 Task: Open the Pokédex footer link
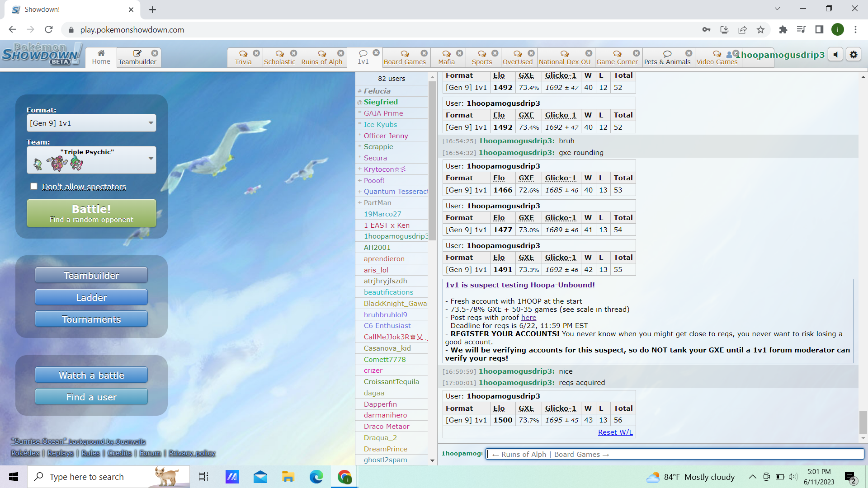(25, 453)
